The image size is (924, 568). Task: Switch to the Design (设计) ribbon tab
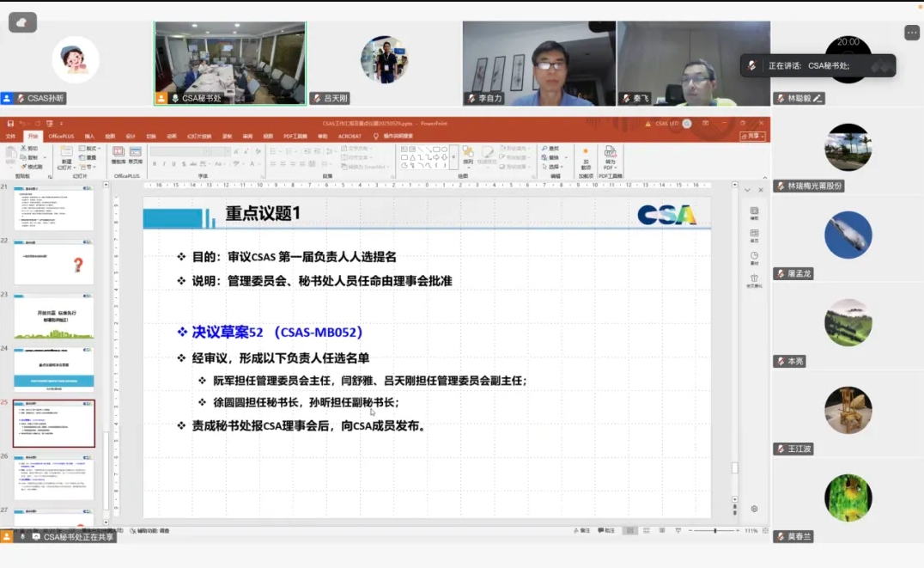[x=131, y=137]
